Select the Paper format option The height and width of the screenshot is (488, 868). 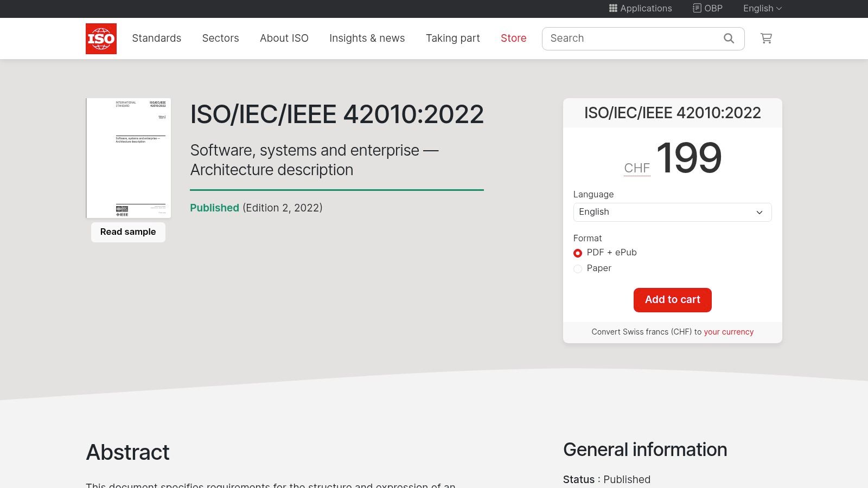[578, 269]
